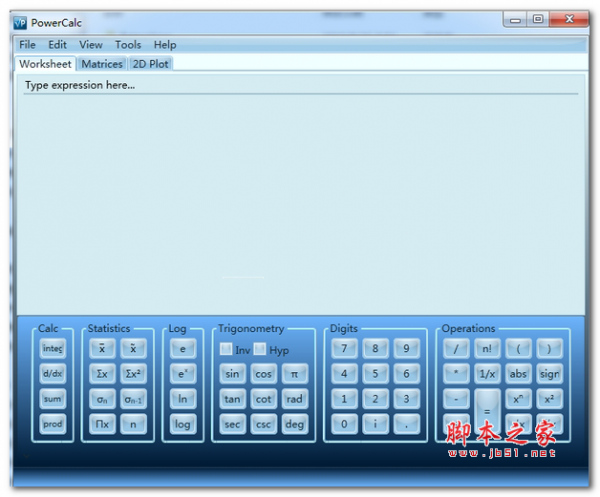Click the open parenthesis ( button
The image size is (600, 497).
(518, 348)
